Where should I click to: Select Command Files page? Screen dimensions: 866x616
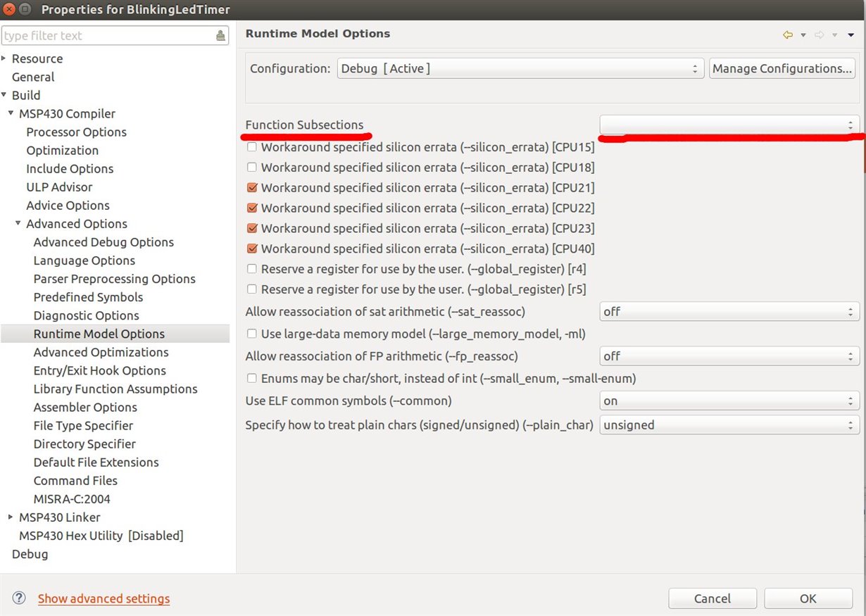point(75,480)
